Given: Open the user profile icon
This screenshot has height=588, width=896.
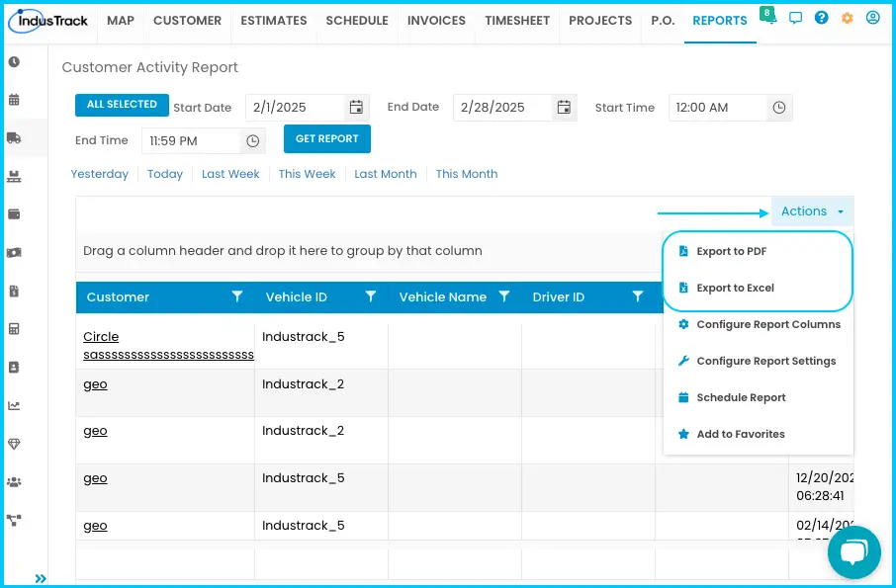Looking at the screenshot, I should pos(872,18).
